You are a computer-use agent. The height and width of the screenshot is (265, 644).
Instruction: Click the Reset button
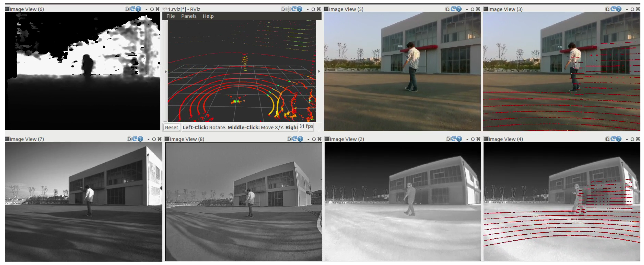pyautogui.click(x=171, y=127)
